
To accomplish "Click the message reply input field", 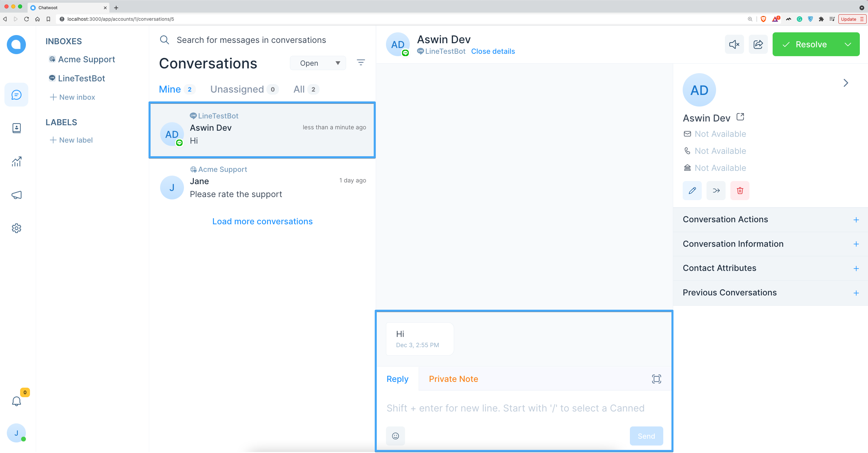I will [x=524, y=408].
